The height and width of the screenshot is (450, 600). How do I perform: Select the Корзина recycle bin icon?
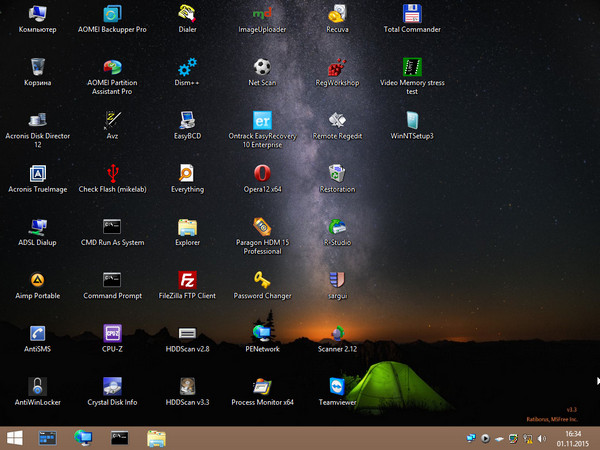click(x=38, y=67)
